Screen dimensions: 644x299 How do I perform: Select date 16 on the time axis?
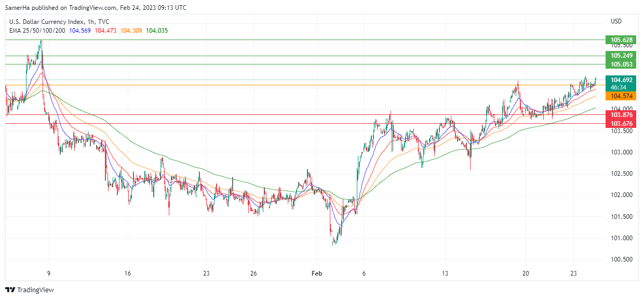pyautogui.click(x=128, y=273)
